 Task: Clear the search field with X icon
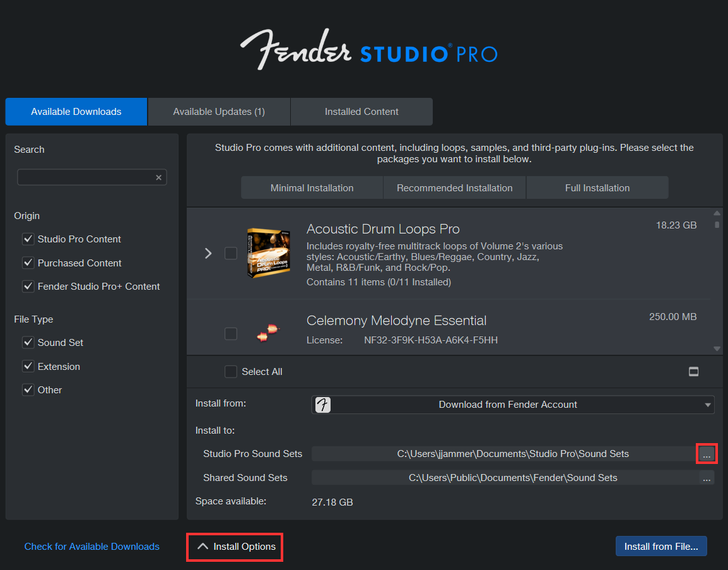coord(158,177)
